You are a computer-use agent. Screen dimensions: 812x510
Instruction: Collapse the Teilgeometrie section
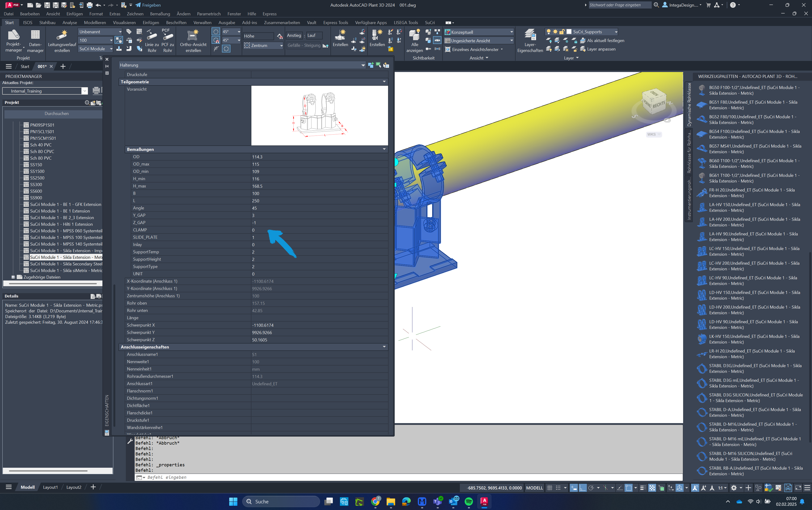(384, 82)
